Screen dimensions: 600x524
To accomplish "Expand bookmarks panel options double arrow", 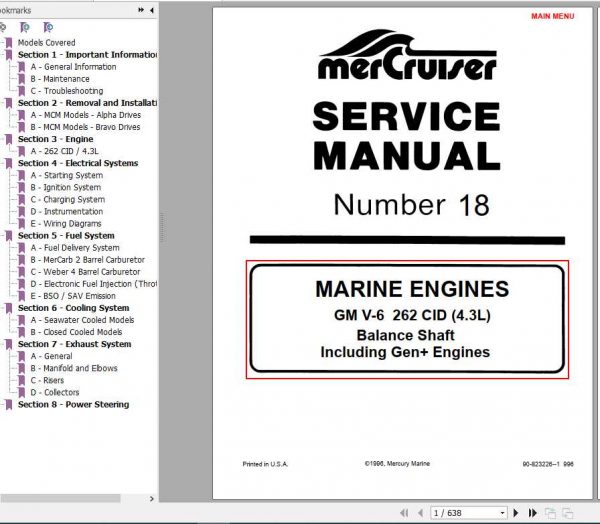I will [x=141, y=10].
